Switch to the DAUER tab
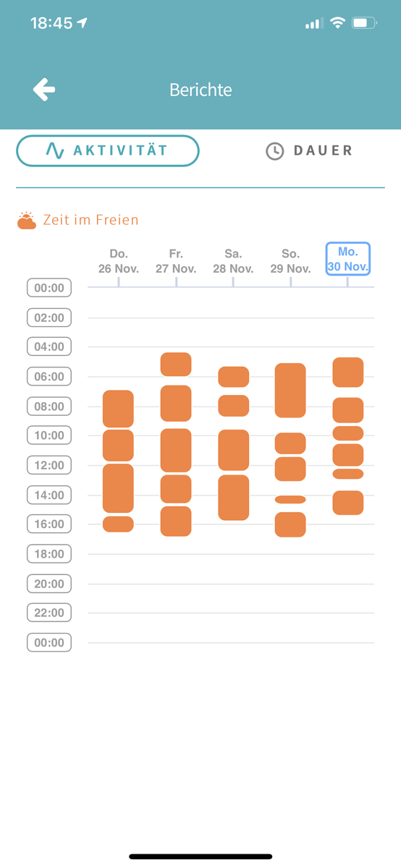This screenshot has height=868, width=401. pos(309,150)
